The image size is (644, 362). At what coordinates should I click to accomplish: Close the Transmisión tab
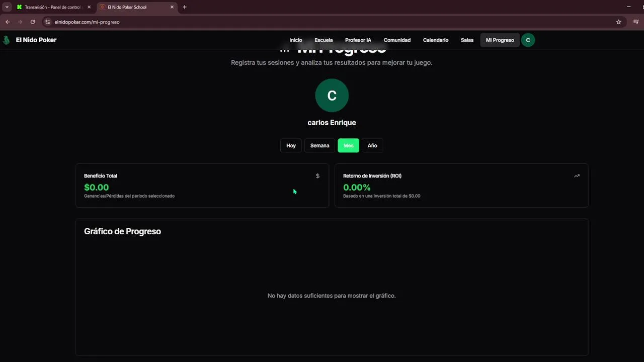(x=89, y=7)
